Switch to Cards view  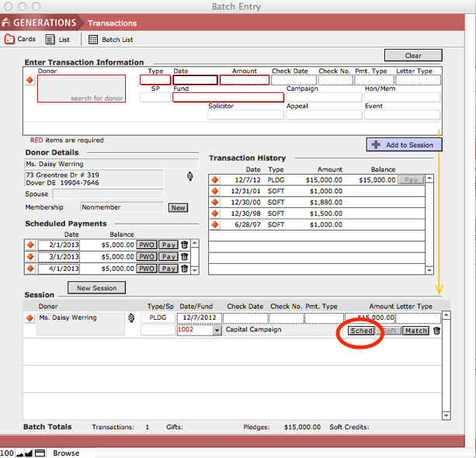pos(20,40)
